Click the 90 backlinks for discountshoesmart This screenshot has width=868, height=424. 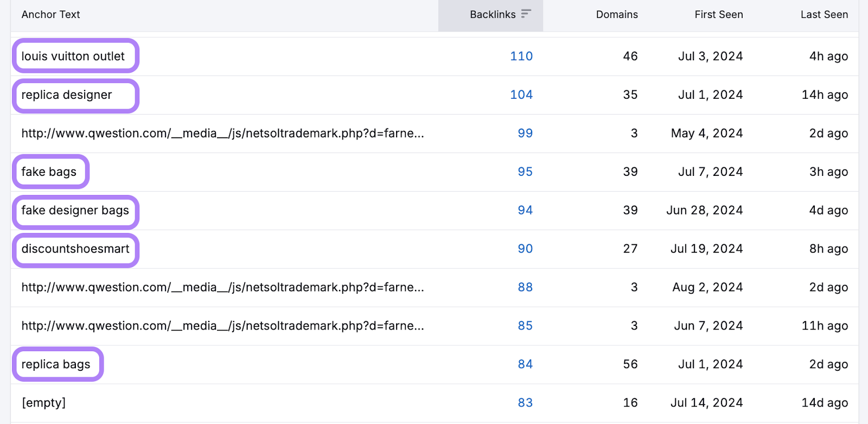[x=525, y=249]
